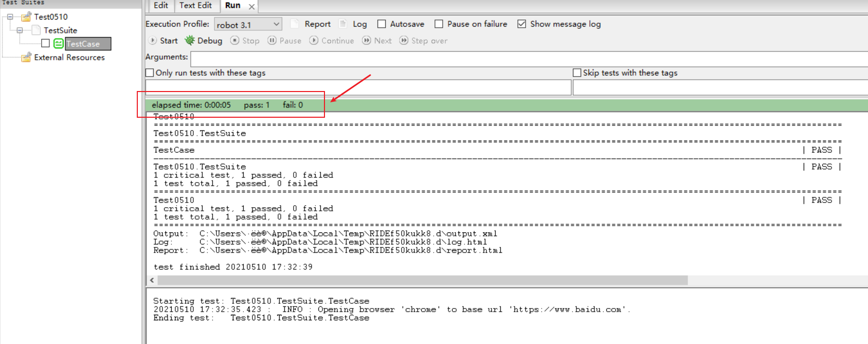Open the Report document icon

coord(295,24)
